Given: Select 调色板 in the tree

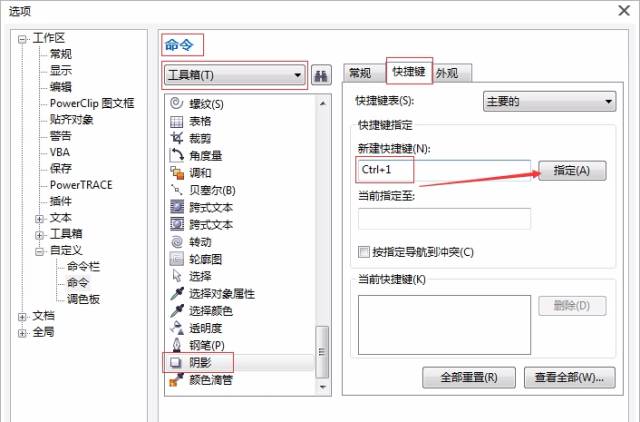Looking at the screenshot, I should click(84, 299).
